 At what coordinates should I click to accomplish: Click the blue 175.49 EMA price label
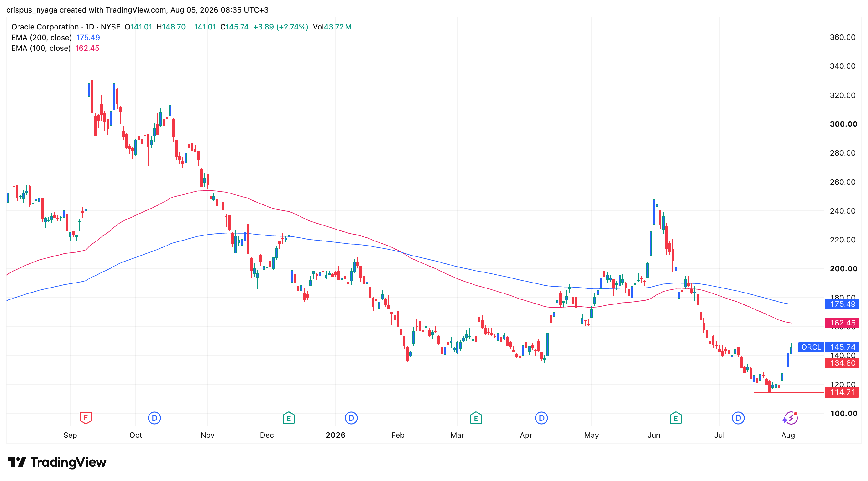tap(842, 304)
